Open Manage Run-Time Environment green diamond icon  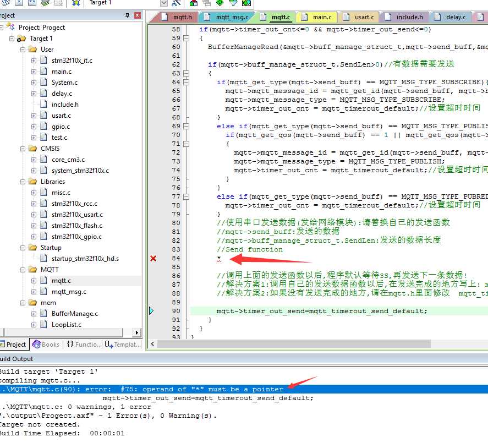coord(220,3)
